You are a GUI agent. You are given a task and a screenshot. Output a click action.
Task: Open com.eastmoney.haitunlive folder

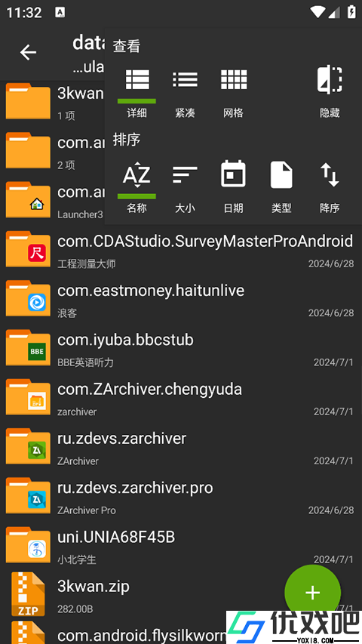(181, 300)
